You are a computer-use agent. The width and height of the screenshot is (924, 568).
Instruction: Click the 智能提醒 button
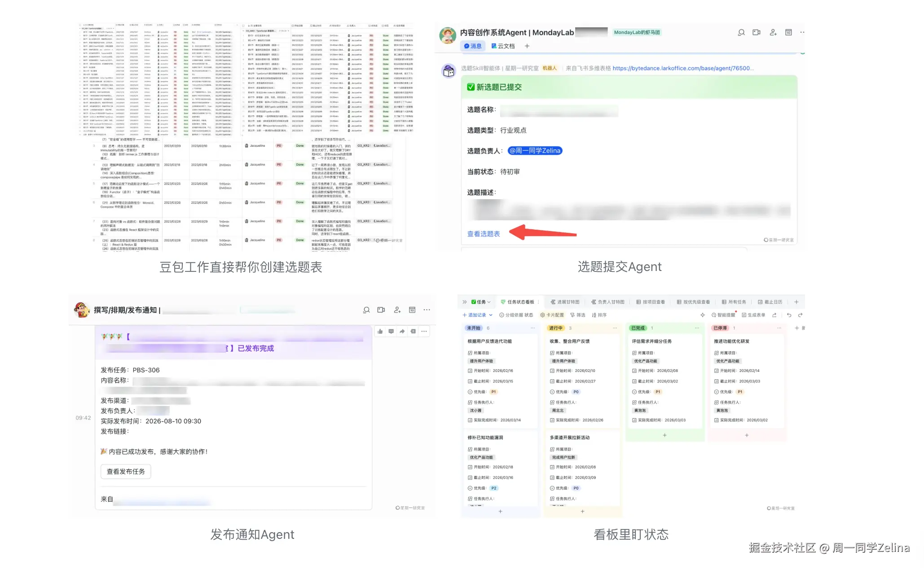tap(723, 315)
